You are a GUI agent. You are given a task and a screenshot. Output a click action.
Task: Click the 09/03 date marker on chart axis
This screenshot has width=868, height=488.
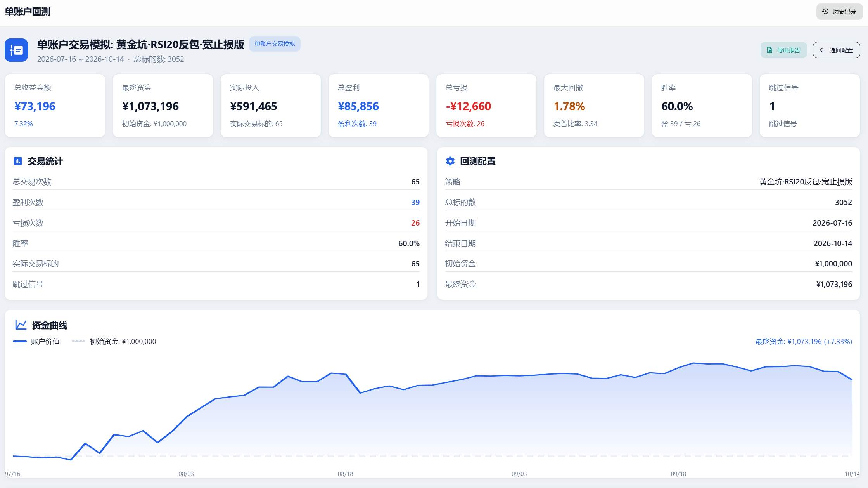519,474
